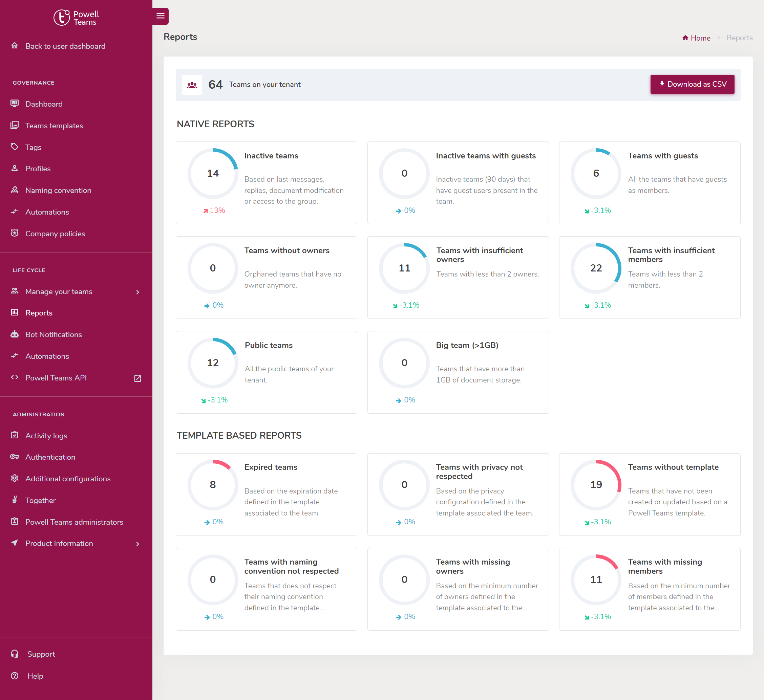
Task: Click the 13% trend under Inactive teams
Action: click(x=214, y=210)
